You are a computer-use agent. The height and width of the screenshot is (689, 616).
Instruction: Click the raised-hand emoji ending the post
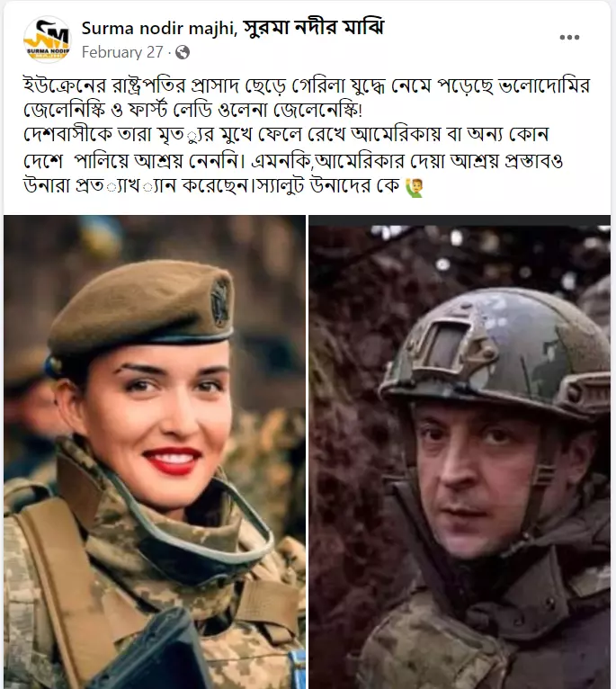coord(414,187)
